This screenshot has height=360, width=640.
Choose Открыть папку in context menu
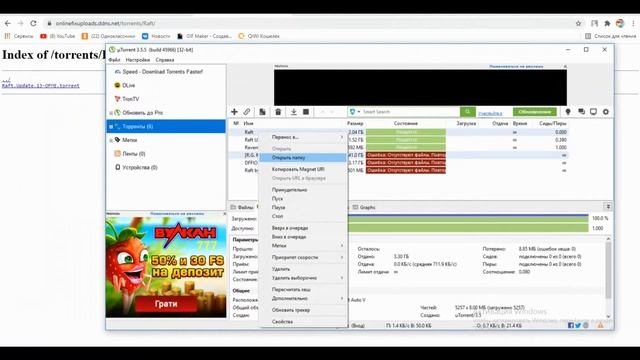[304, 158]
